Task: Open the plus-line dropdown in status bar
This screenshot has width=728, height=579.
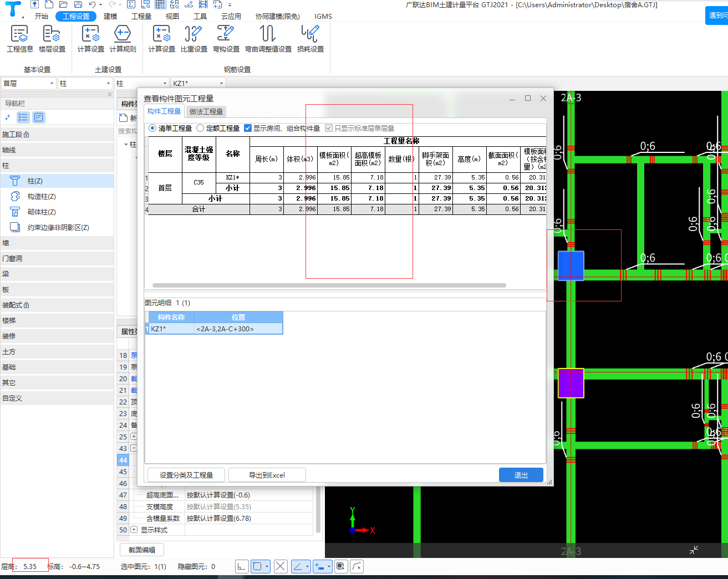Action: tap(329, 566)
